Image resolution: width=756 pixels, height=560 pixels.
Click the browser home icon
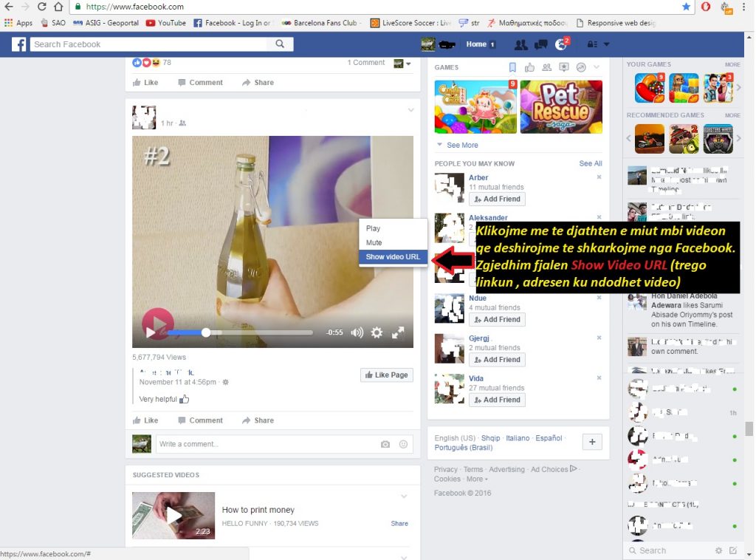[x=58, y=7]
